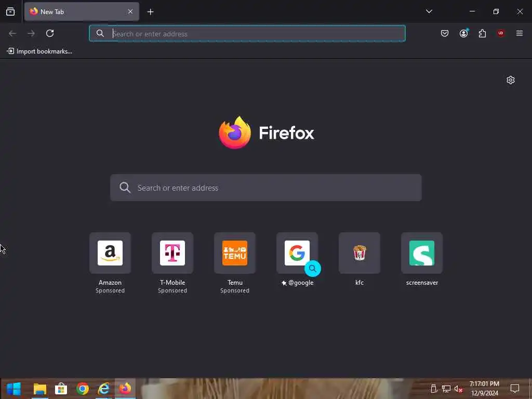Go forward with the forward arrow

tap(31, 33)
